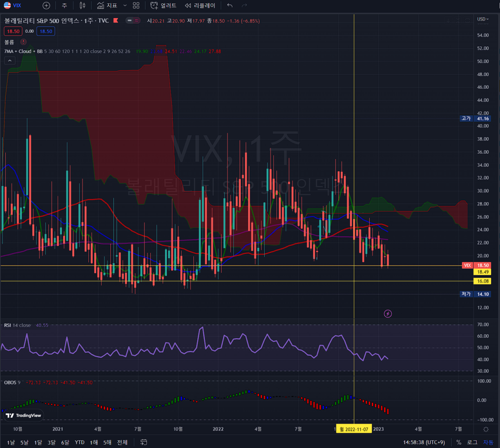Open the 주 timeframe interval dropdown
Image resolution: width=500 pixels, height=448 pixels.
click(64, 5)
